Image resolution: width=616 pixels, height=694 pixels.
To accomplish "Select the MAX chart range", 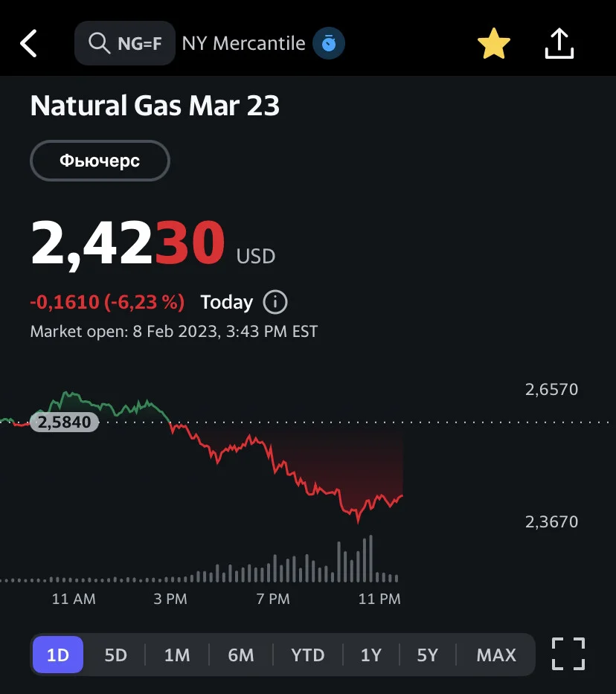I will click(496, 655).
